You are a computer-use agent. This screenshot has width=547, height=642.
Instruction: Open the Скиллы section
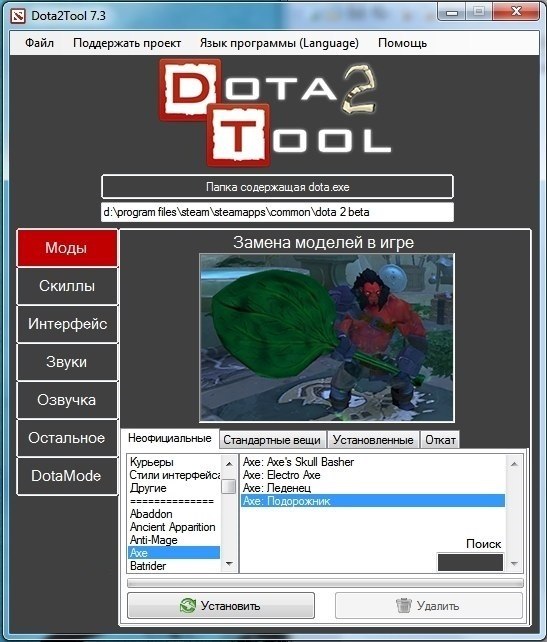[67, 286]
